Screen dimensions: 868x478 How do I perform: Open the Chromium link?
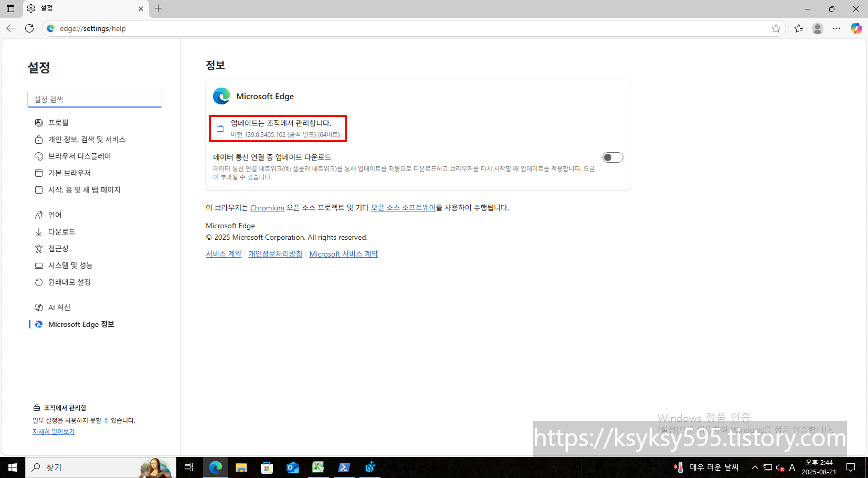[267, 208]
